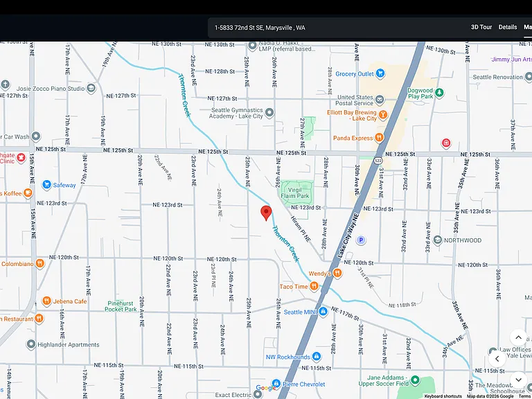
Task: Click the Koffee cafe marker icon
Action: point(28,193)
